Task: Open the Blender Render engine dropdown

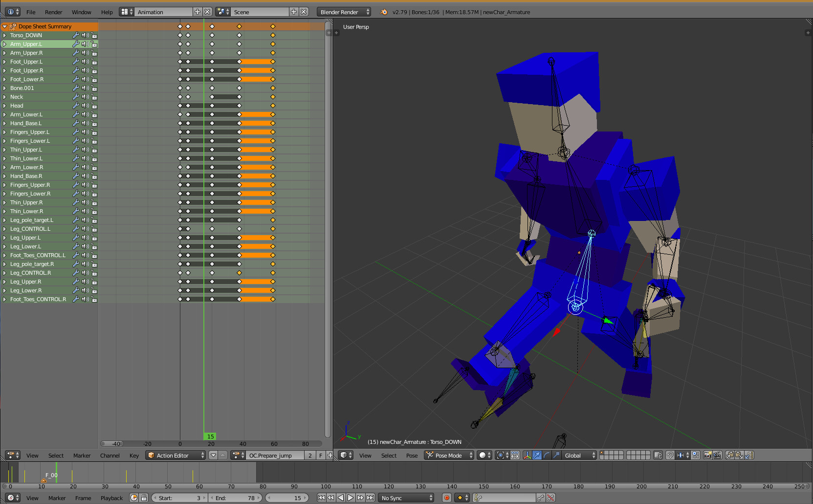Action: pos(344,12)
